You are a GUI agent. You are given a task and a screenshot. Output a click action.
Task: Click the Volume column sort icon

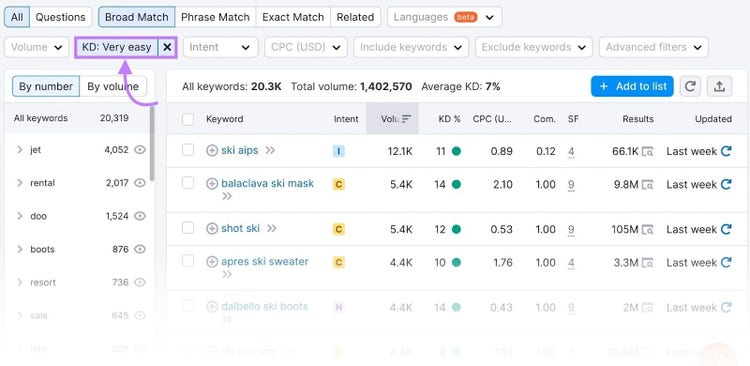point(407,119)
